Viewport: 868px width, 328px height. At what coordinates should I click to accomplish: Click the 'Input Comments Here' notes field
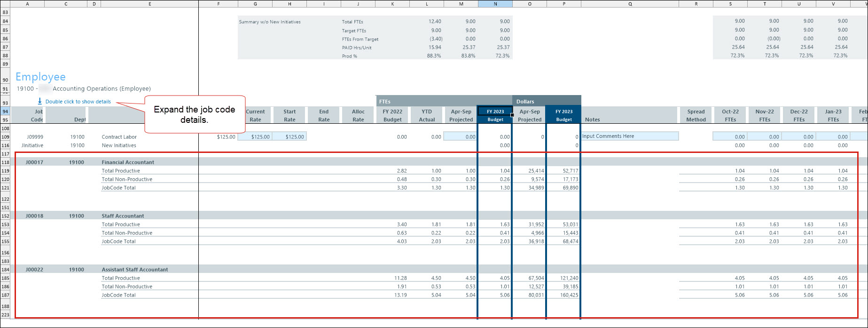click(x=630, y=136)
